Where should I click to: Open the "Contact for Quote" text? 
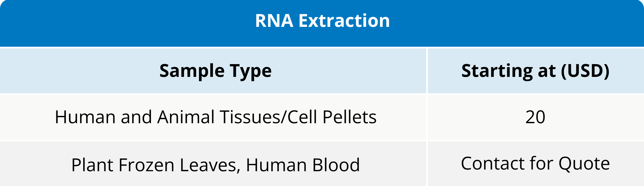click(535, 164)
